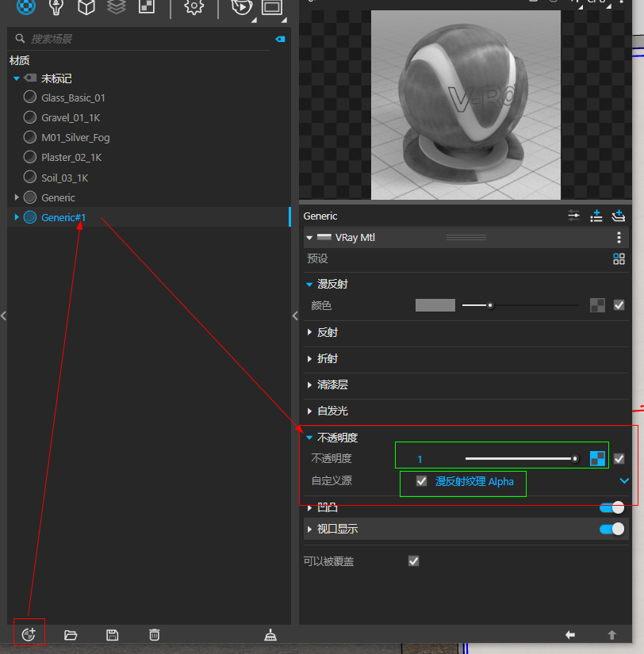Expand the Generic material tree node

(x=17, y=197)
